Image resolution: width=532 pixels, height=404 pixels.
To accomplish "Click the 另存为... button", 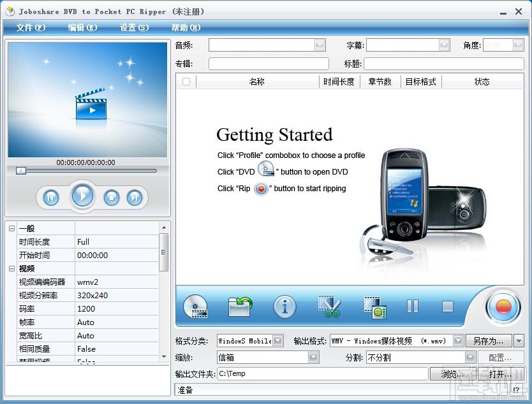I will (489, 341).
